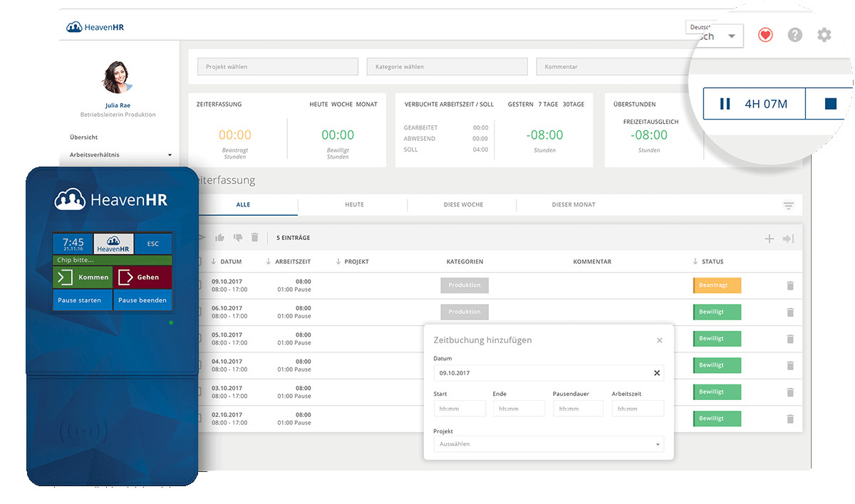This screenshot has width=855, height=504.
Task: Open Projekt Auswählen dropdown in dialog
Action: (549, 444)
